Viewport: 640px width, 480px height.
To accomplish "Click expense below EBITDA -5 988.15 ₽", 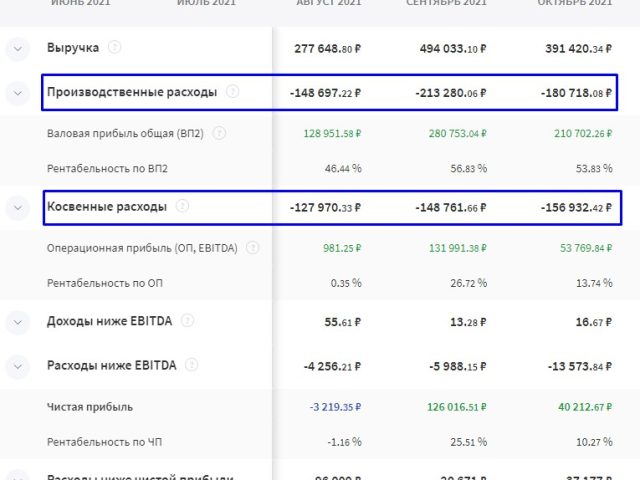I will click(x=458, y=367).
